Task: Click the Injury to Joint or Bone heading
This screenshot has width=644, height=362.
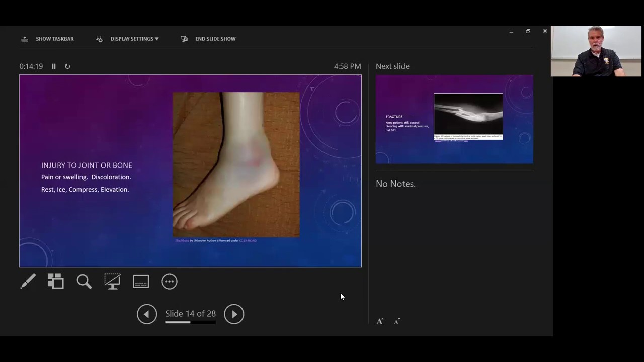Action: tap(87, 165)
